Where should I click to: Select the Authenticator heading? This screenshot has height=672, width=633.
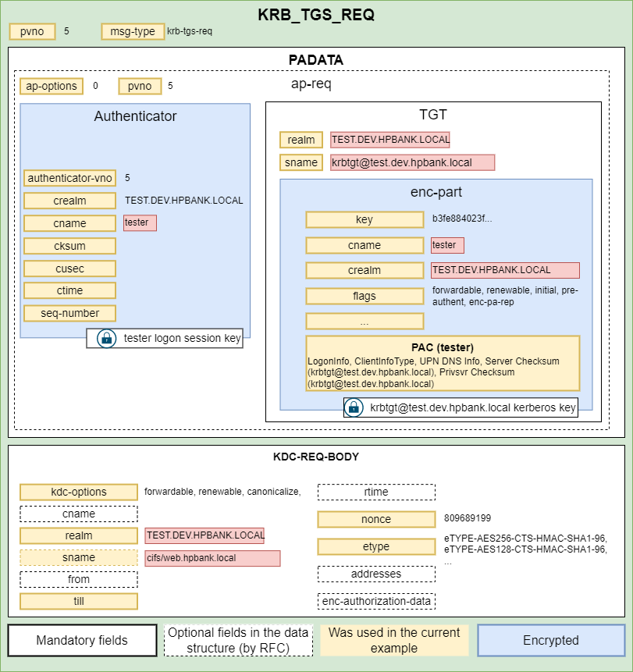coord(135,116)
